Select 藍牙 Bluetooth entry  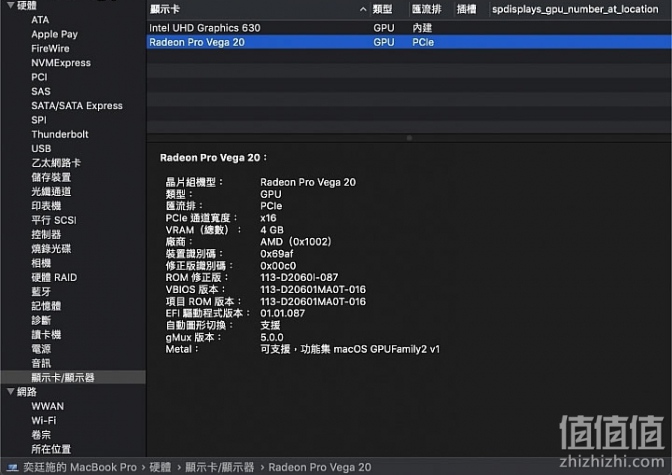[41, 292]
